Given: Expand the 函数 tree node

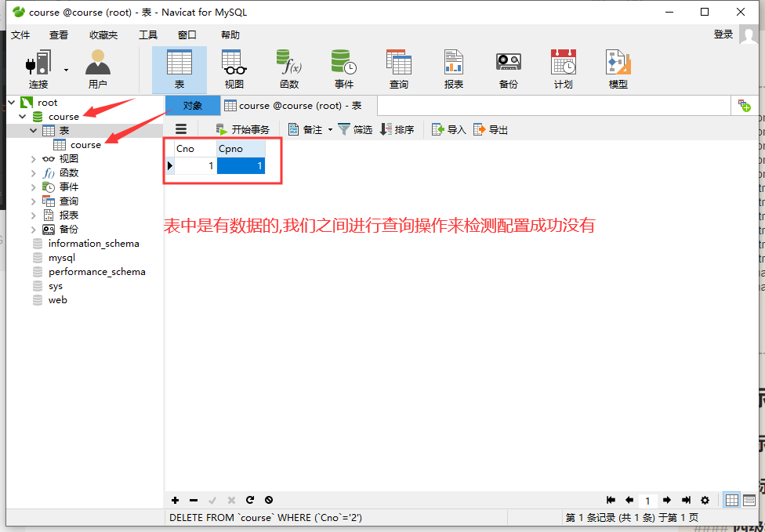Looking at the screenshot, I should pyautogui.click(x=33, y=173).
